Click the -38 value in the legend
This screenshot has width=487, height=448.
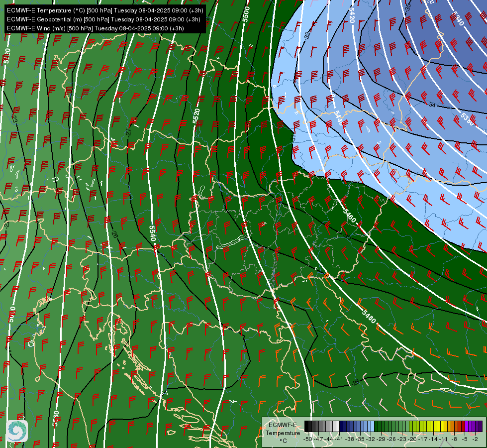click(349, 439)
